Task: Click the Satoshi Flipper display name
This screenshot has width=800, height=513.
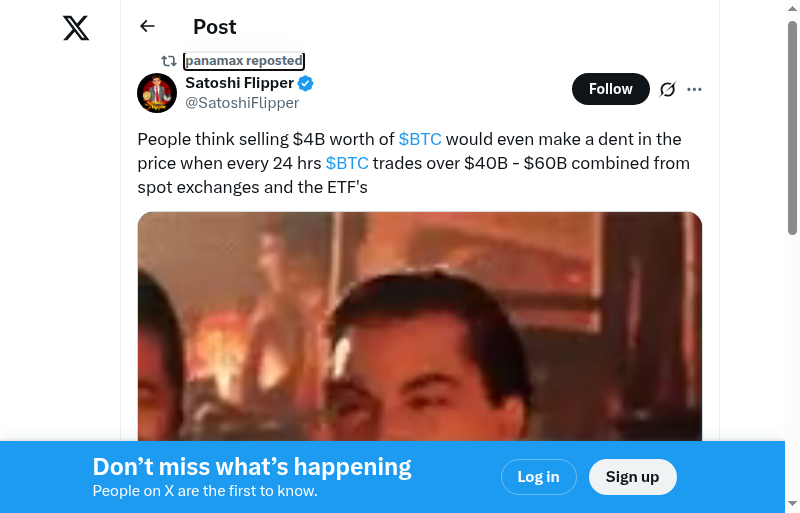Action: 239,83
